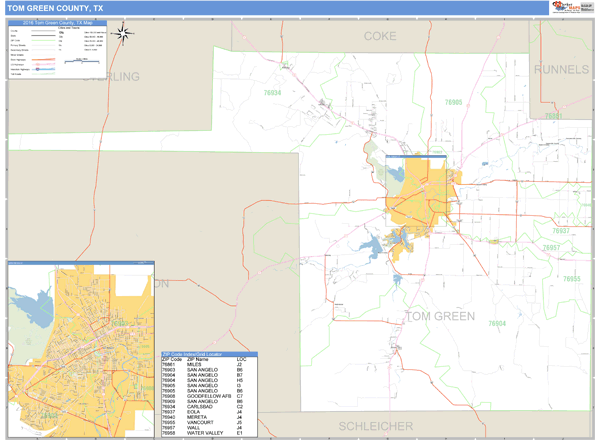
Task: Click the Cities and Towns legend heading
Action: [69, 28]
